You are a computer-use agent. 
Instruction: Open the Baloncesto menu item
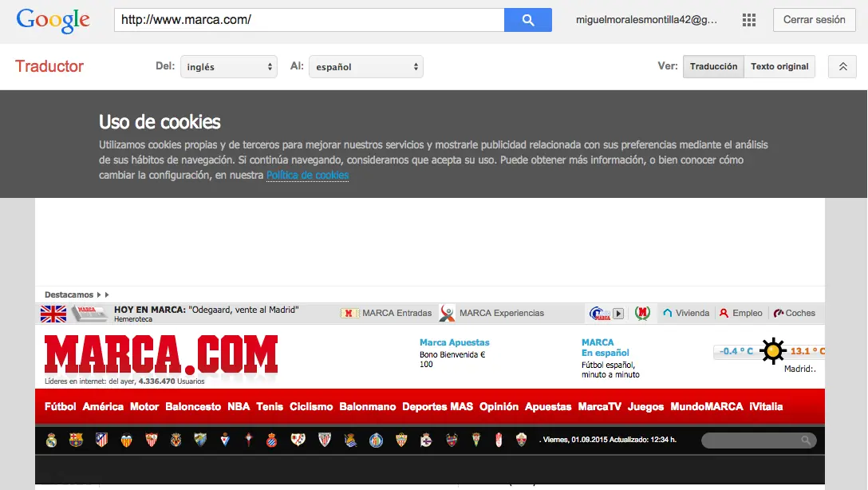pos(193,406)
